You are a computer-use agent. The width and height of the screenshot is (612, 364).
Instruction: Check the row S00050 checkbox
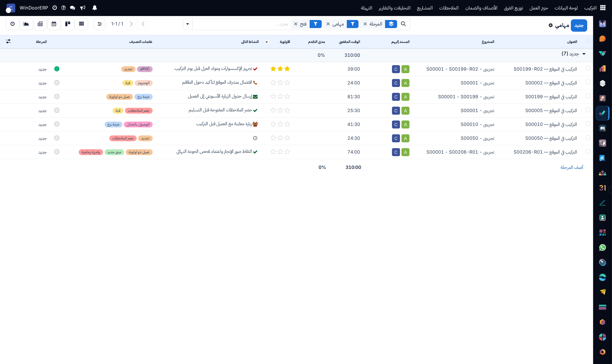tap(588, 137)
